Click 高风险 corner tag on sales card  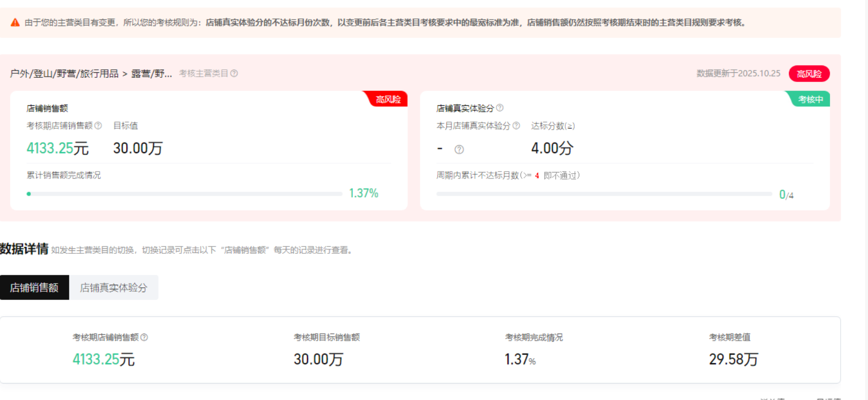(x=388, y=99)
